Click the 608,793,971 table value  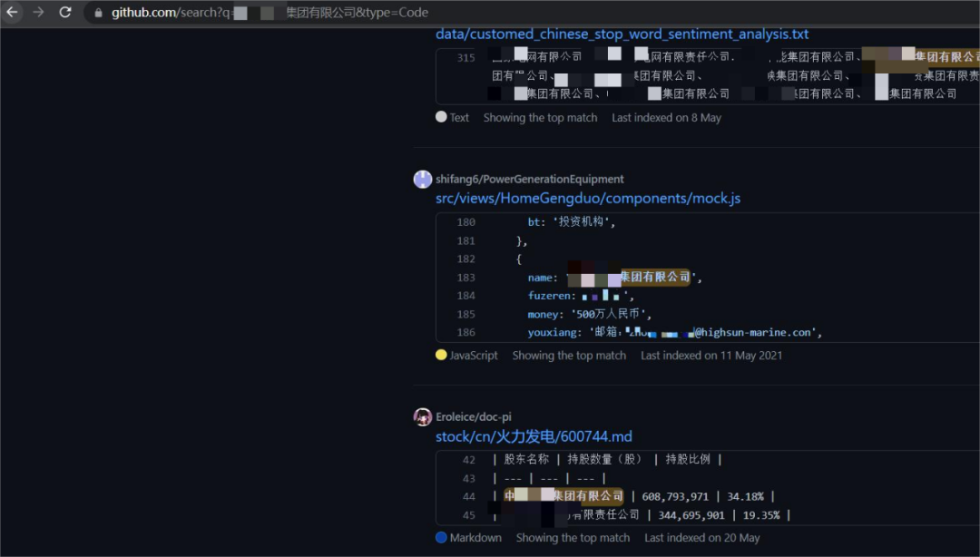click(x=675, y=496)
